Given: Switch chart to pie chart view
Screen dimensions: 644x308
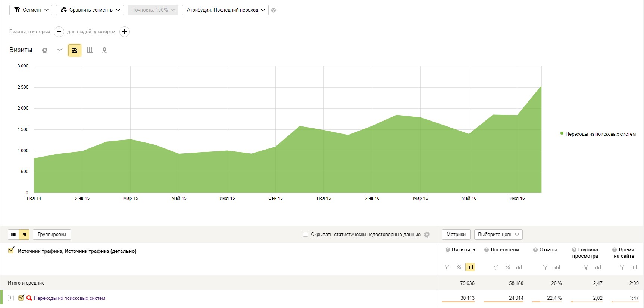Looking at the screenshot, I should 45,50.
